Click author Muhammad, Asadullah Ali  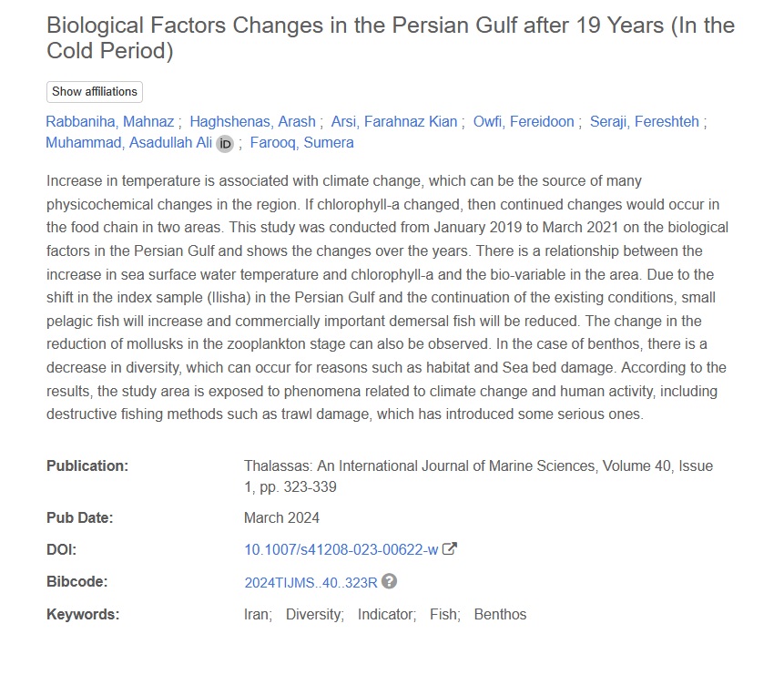(128, 143)
